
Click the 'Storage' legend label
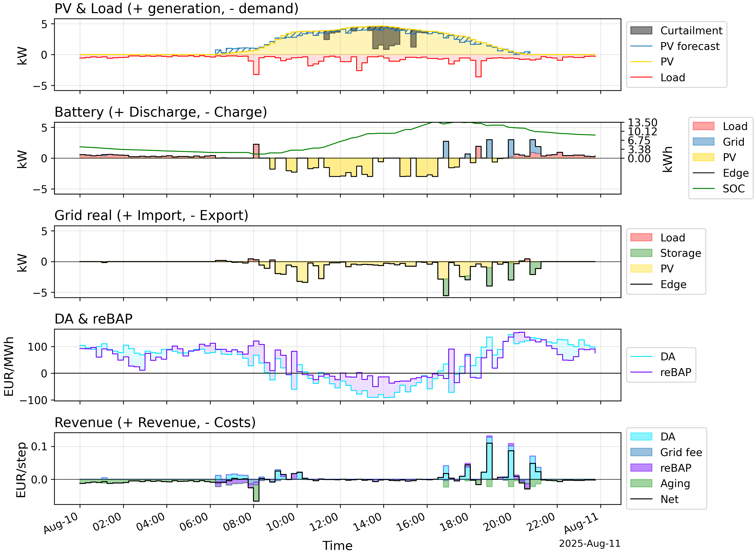(681, 253)
